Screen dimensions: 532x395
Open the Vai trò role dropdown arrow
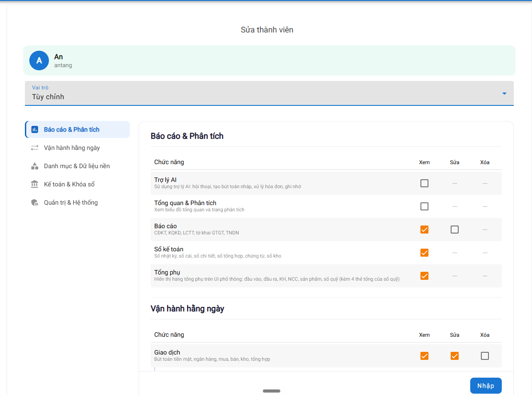click(504, 93)
